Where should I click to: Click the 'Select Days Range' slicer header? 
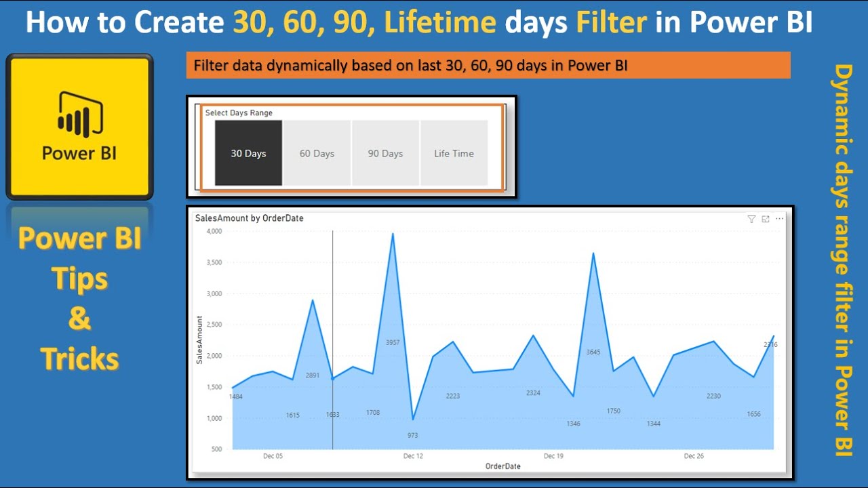[239, 113]
